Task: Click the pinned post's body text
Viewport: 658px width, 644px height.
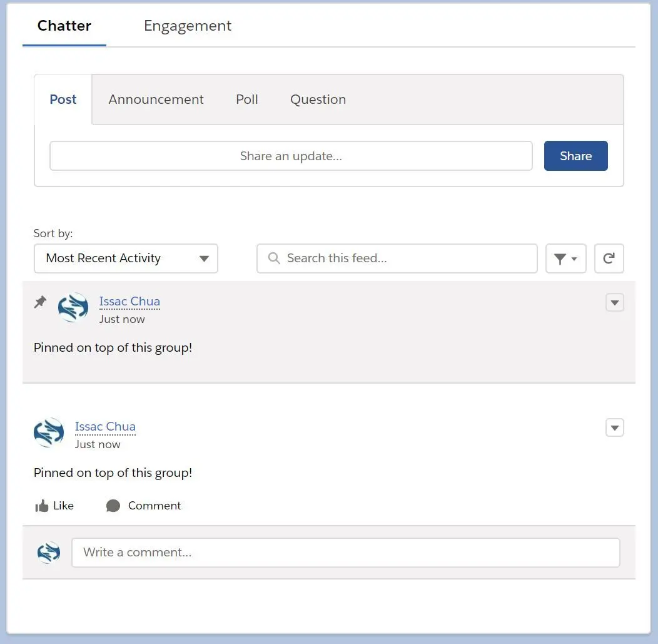Action: coord(113,348)
